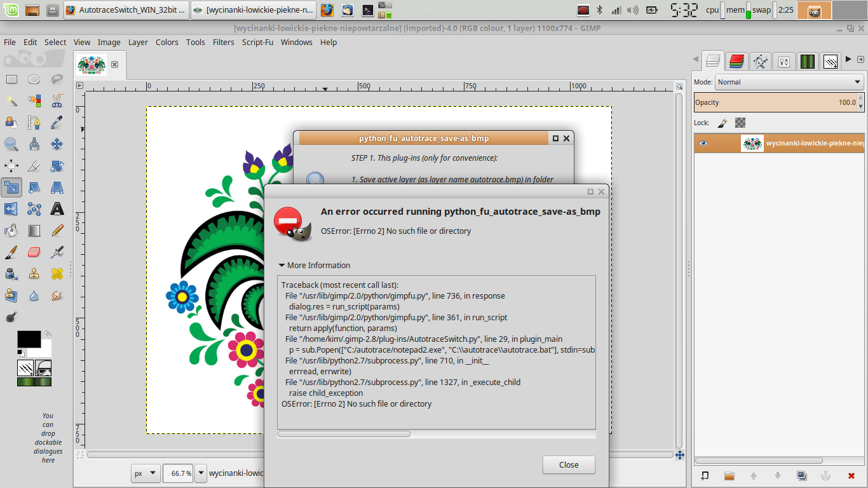This screenshot has height=488, width=868.
Task: Create a new layer group folder
Action: coord(729,475)
